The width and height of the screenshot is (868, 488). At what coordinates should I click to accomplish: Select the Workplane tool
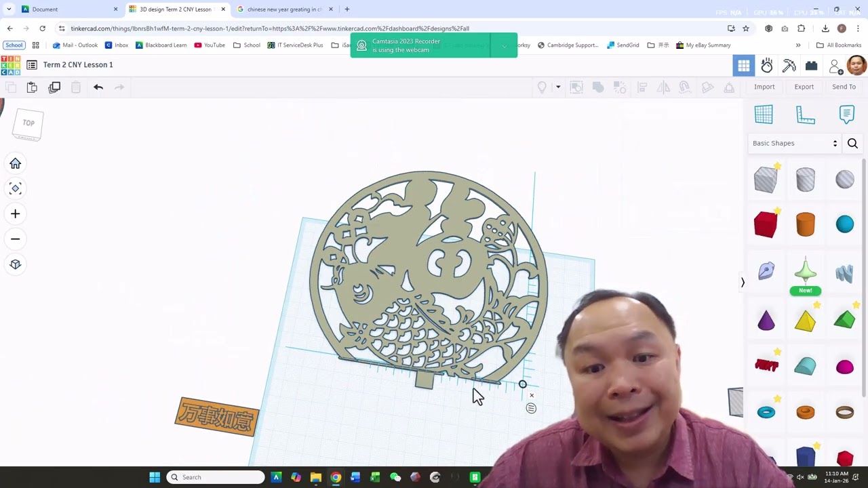(x=764, y=115)
